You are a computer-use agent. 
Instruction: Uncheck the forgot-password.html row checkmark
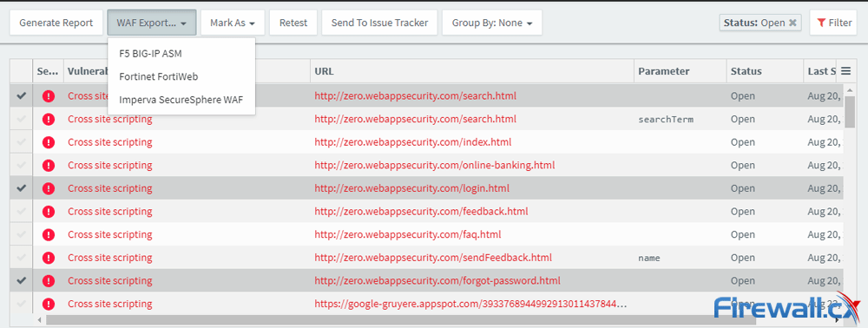[21, 280]
